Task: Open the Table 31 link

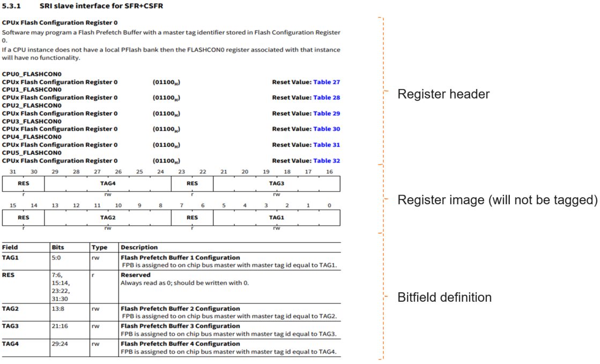Action: tap(327, 145)
